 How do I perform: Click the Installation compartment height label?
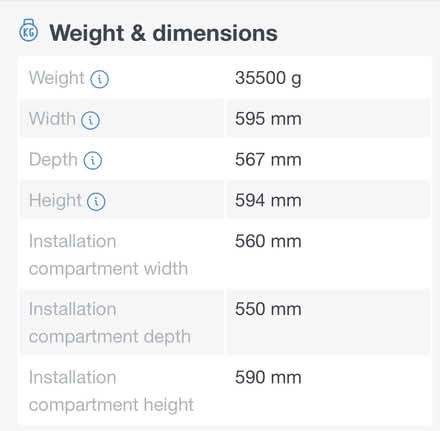[111, 391]
